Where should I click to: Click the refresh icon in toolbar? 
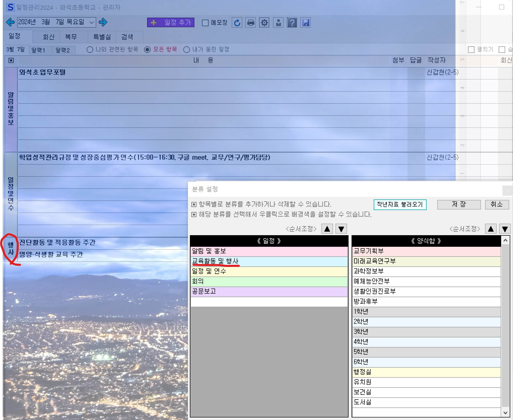click(237, 23)
